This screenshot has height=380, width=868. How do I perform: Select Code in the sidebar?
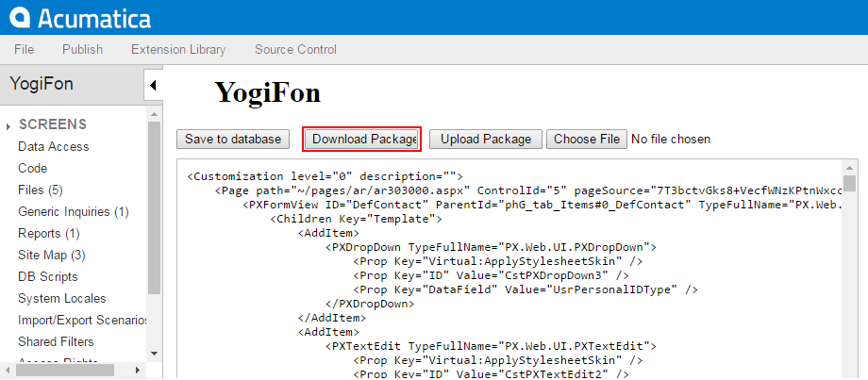[x=33, y=168]
